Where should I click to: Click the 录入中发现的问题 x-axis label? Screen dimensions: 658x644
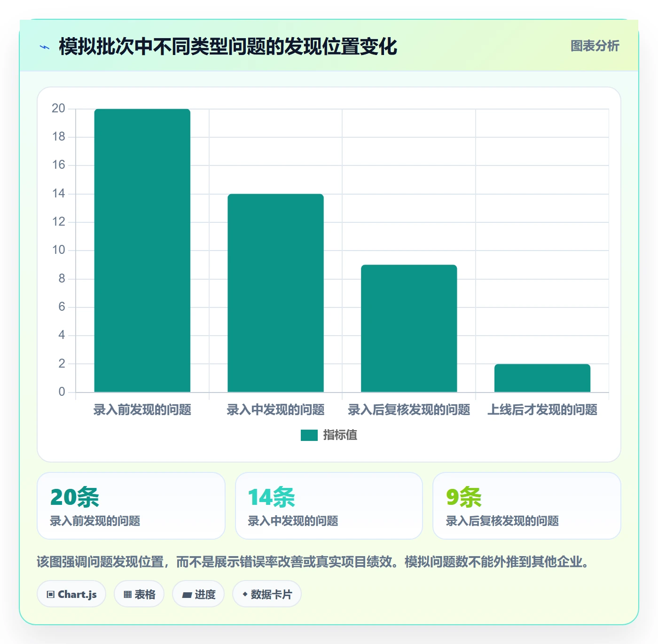pos(276,410)
